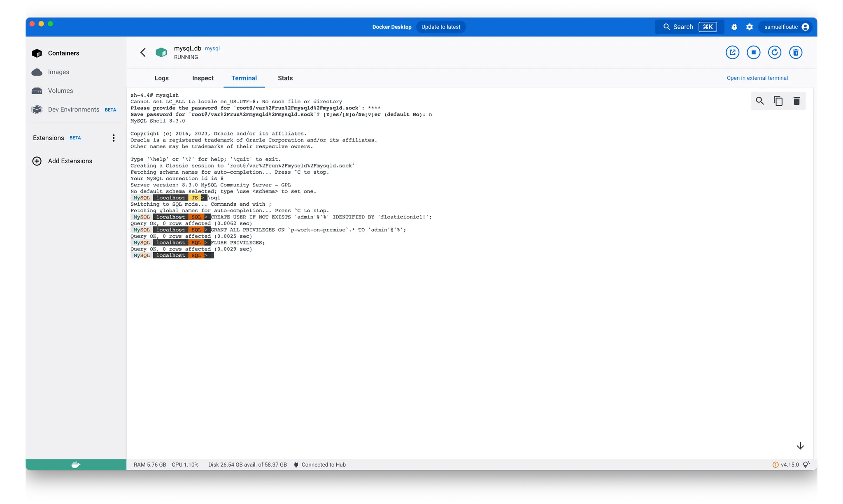Open the Volumes section in sidebar
Screen dimensions: 843x504
(x=60, y=91)
